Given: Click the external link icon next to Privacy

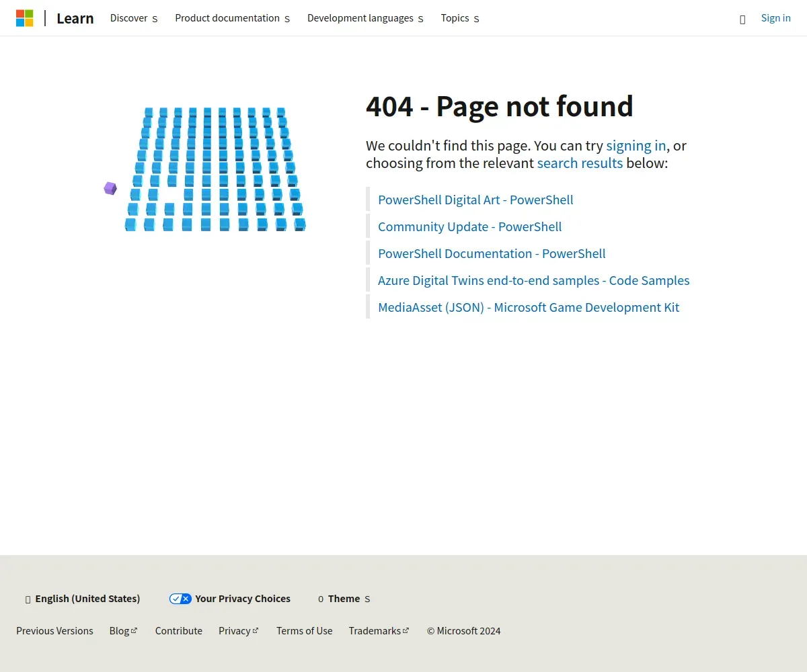Looking at the screenshot, I should pyautogui.click(x=256, y=630).
